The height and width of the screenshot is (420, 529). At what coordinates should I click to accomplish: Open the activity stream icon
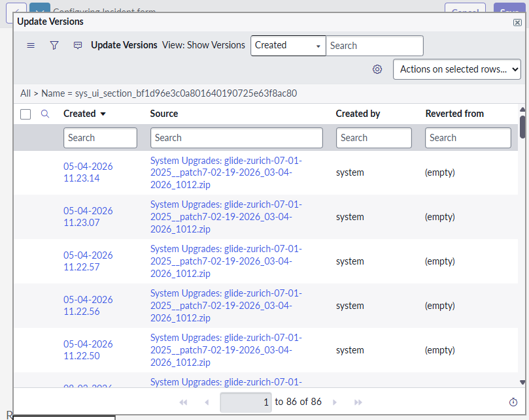coord(78,46)
